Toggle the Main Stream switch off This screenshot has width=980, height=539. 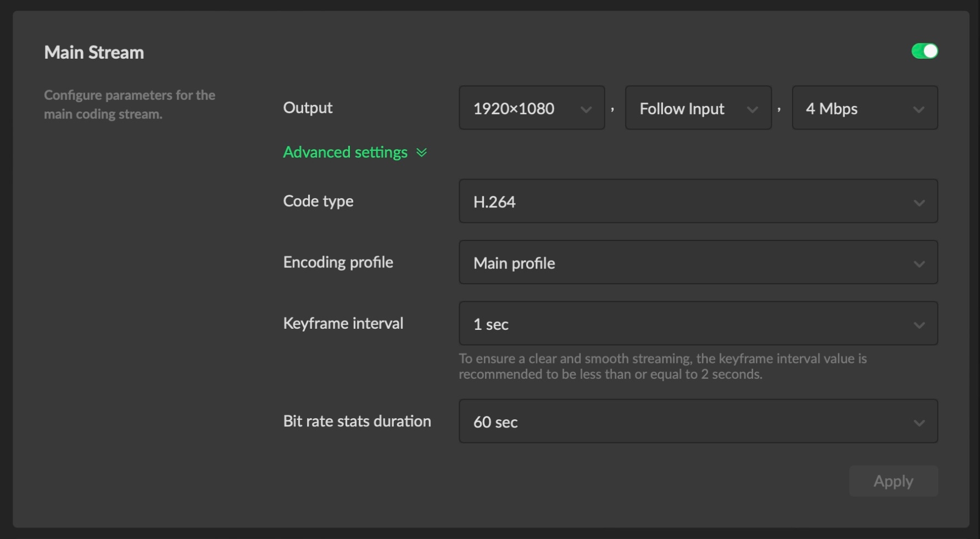pyautogui.click(x=925, y=51)
